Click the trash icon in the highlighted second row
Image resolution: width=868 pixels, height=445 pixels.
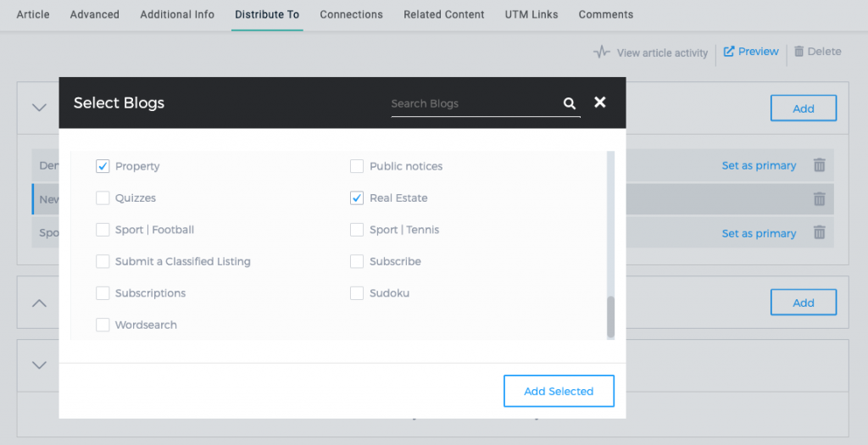coord(820,198)
